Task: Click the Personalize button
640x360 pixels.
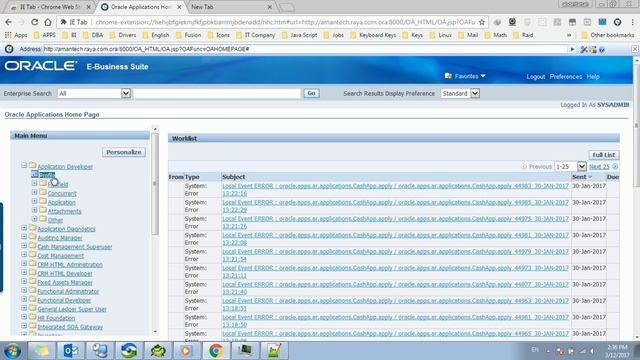Action: click(124, 152)
